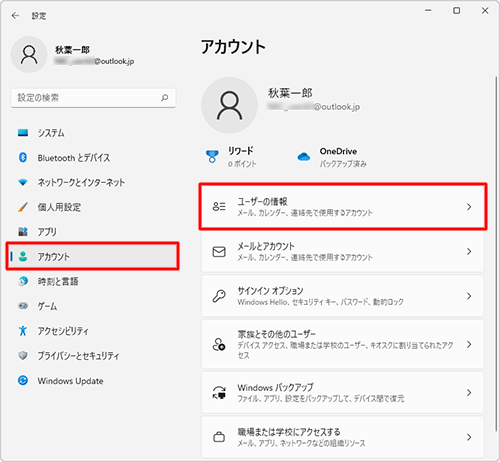Image resolution: width=500 pixels, height=462 pixels.
Task: Click the Windows バックアップ sync icon
Action: pyautogui.click(x=219, y=392)
